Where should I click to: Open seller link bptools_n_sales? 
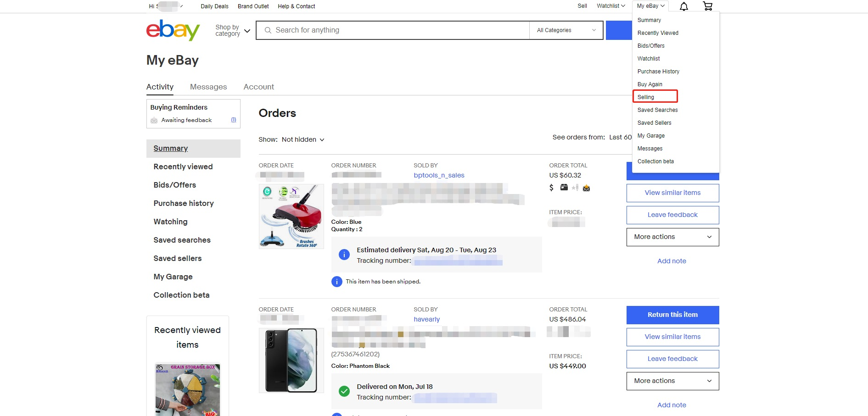coord(438,175)
